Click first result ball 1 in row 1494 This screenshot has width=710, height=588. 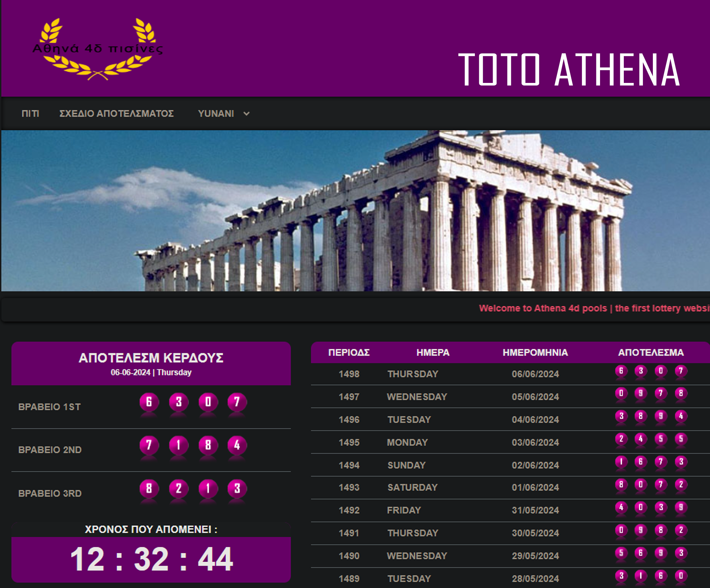[621, 462]
